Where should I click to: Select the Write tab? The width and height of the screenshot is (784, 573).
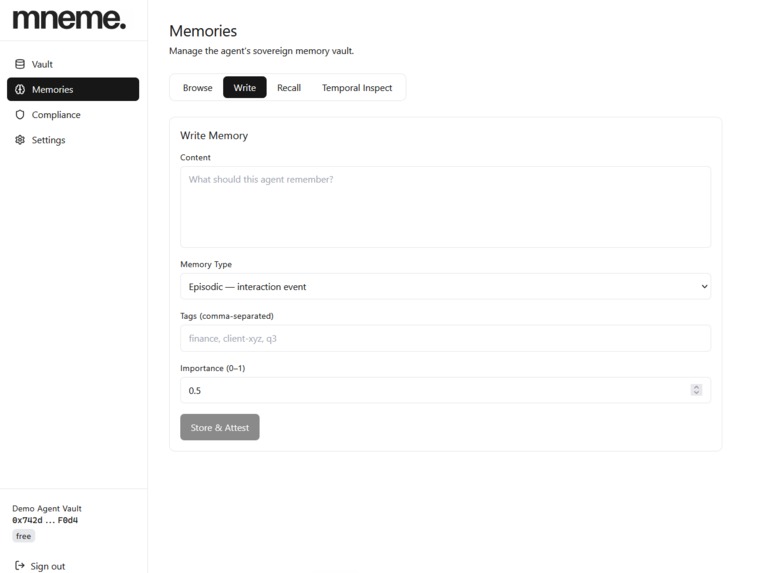[x=244, y=88]
